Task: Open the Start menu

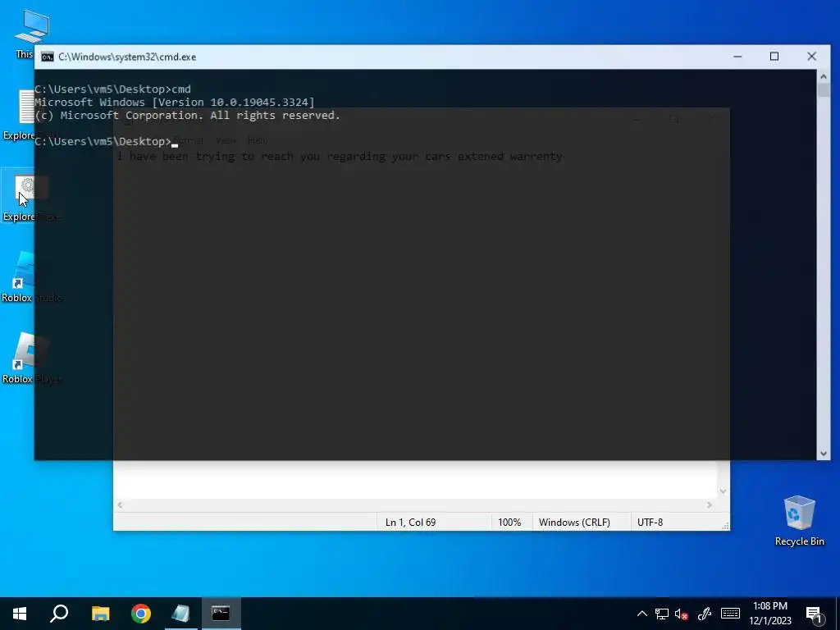Action: tap(20, 614)
